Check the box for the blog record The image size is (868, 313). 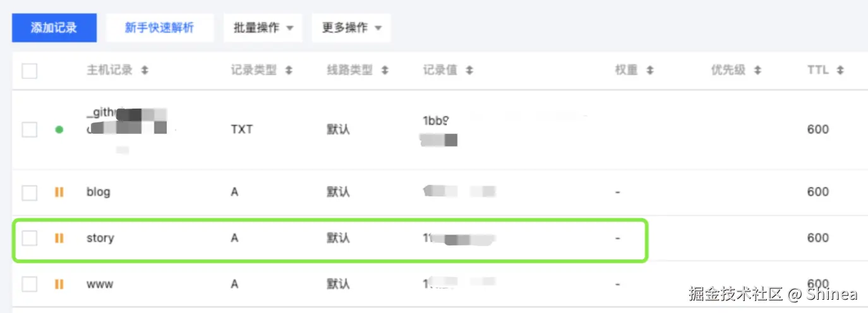(x=30, y=192)
